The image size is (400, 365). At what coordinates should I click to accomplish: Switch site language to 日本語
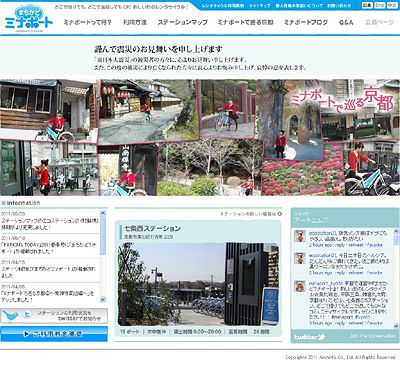point(367,6)
